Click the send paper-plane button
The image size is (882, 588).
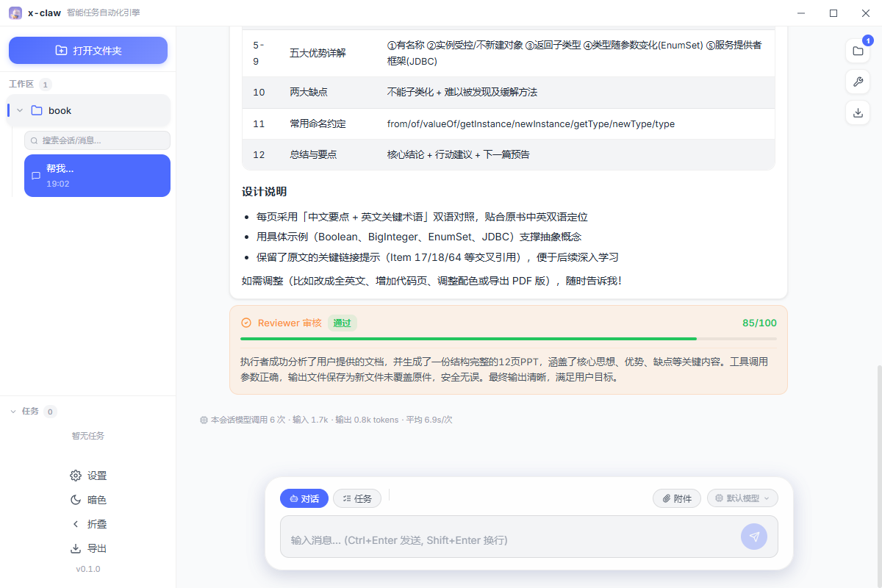754,537
